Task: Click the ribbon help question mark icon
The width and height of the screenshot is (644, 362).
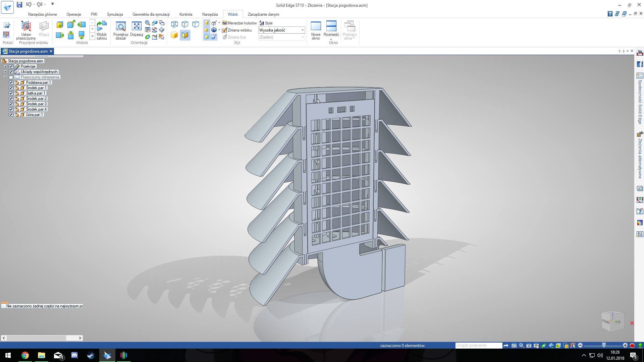Action: point(610,14)
